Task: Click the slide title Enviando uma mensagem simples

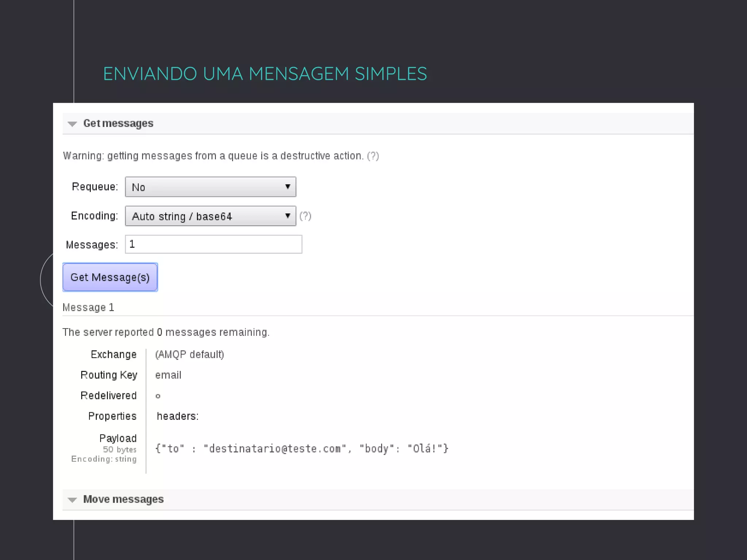Action: pyautogui.click(x=265, y=74)
